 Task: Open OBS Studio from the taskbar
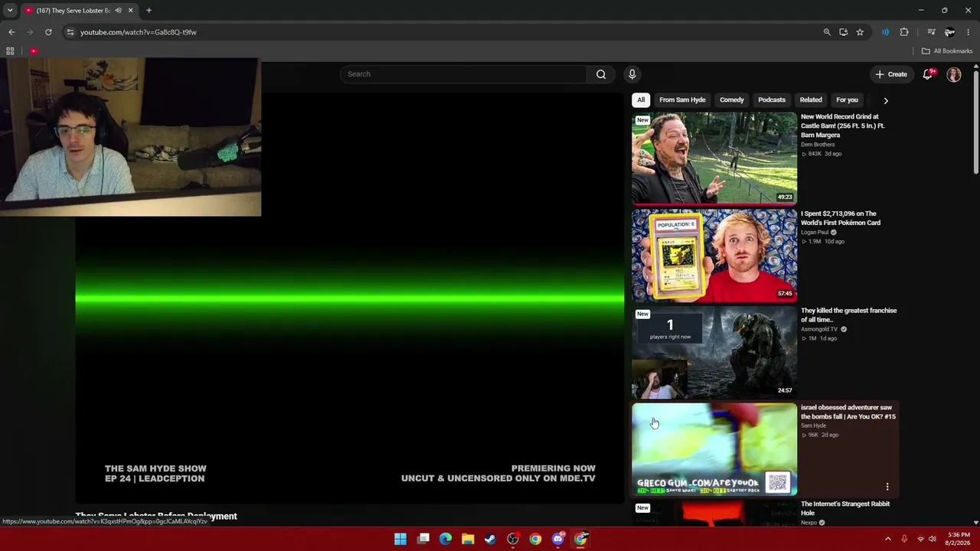[513, 539]
